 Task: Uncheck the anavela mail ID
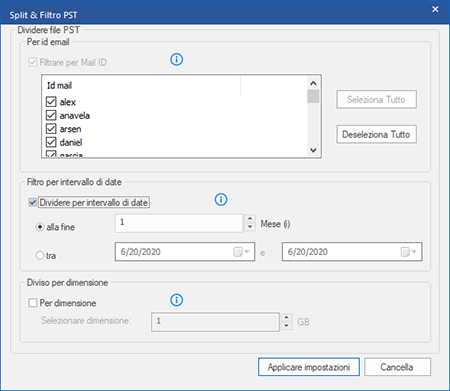(51, 115)
